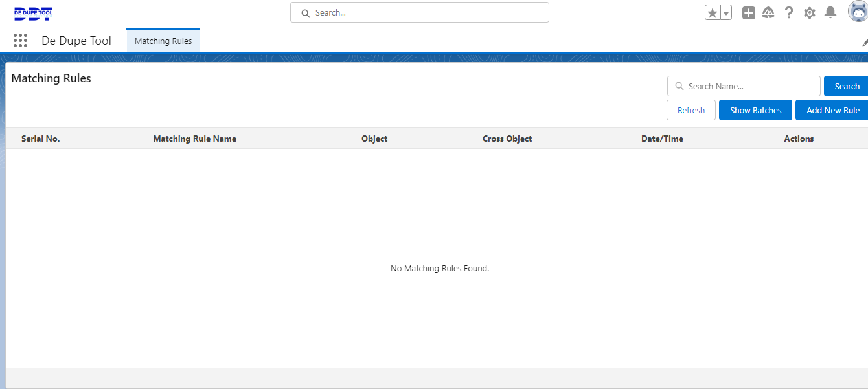Switch to the Matching Rules tab
The image size is (868, 389).
(163, 41)
